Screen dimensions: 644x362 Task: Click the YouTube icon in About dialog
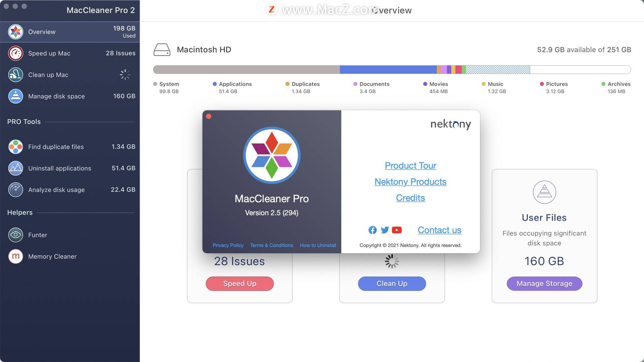click(x=397, y=230)
